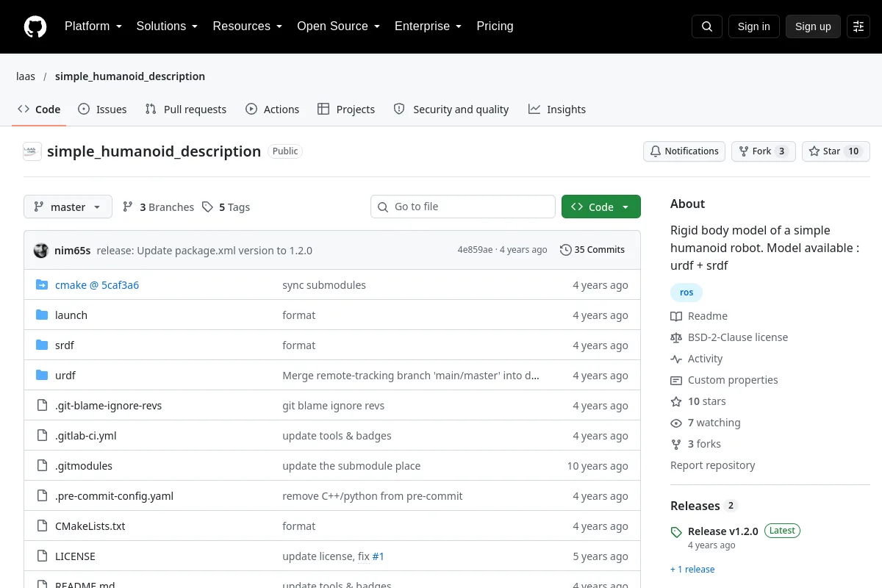
Task: Click the scale icon beside BSD-2-Clause license
Action: 676,337
